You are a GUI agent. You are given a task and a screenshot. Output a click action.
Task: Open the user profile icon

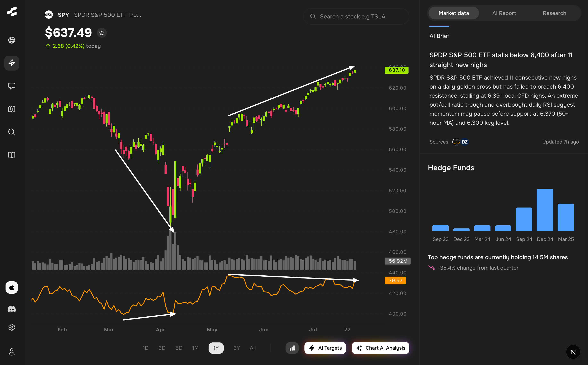pos(12,352)
